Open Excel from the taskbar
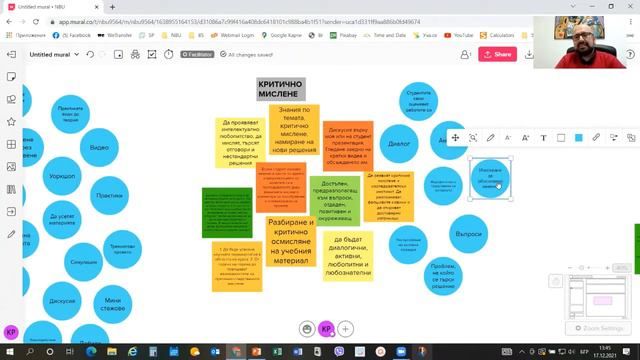 [x=278, y=351]
